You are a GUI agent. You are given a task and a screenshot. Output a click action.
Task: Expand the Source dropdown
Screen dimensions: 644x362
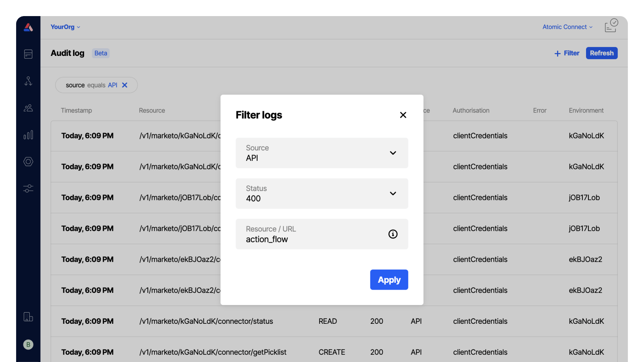322,153
